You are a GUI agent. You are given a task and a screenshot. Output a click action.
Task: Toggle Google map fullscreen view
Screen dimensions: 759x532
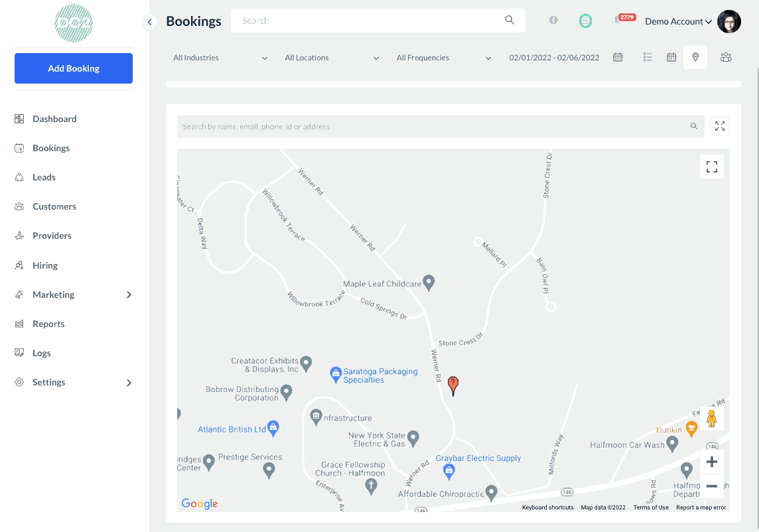tap(711, 166)
